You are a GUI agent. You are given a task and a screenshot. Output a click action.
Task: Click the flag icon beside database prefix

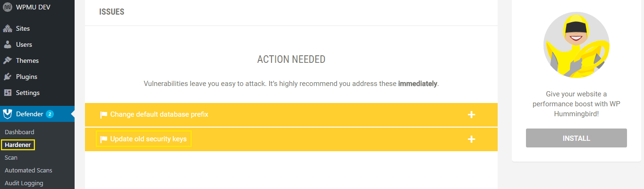103,115
